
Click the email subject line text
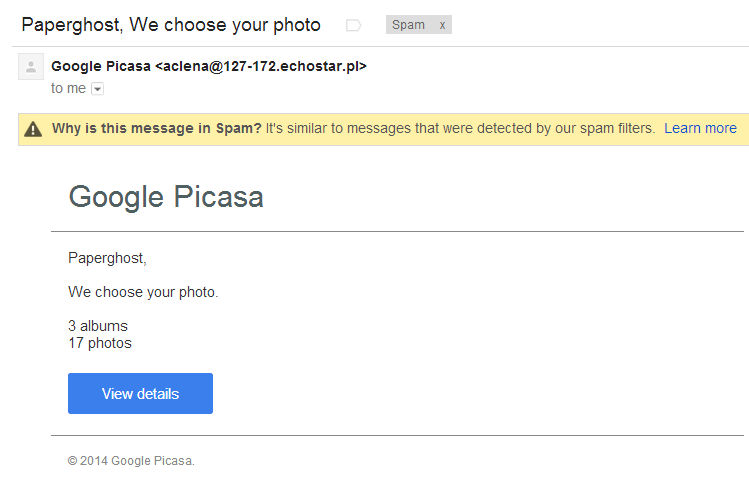pyautogui.click(x=171, y=24)
